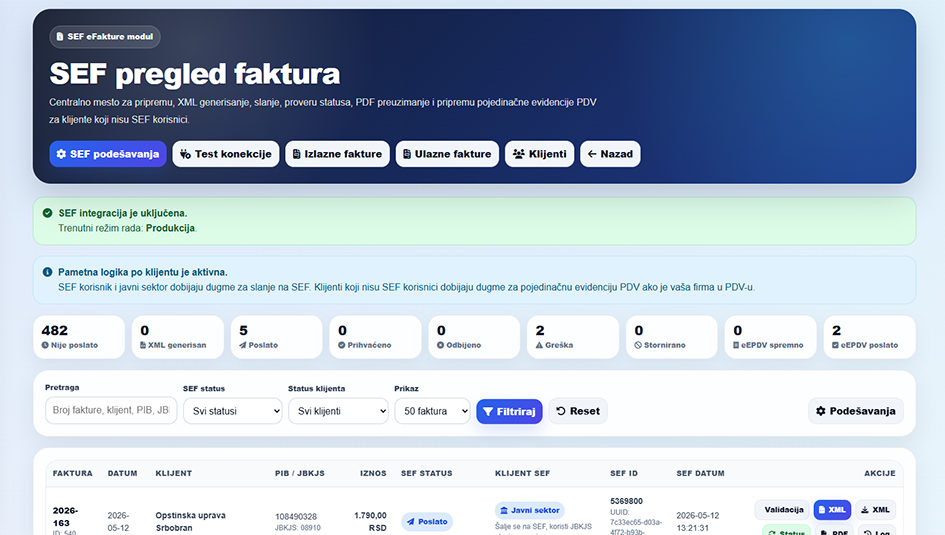Open Podešavanja in the filter bar
The image size is (945, 535).
coord(856,411)
